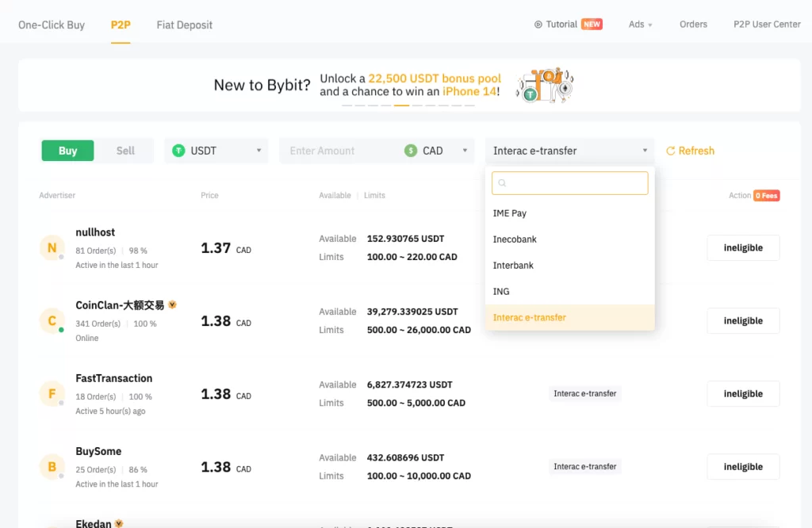The height and width of the screenshot is (528, 812).
Task: Go to Orders page
Action: [693, 25]
